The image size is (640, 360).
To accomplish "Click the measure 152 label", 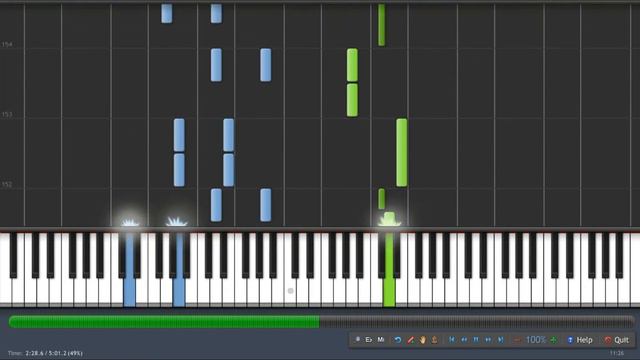I will tap(7, 184).
